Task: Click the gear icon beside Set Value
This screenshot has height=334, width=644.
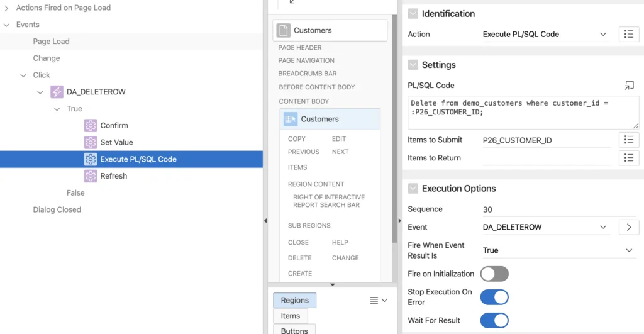Action: [x=91, y=142]
